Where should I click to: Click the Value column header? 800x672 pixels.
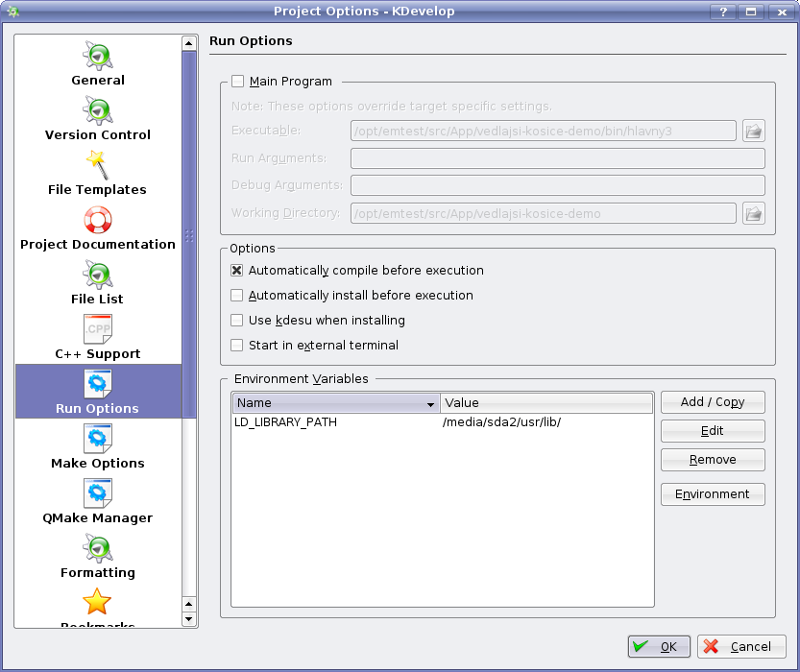pos(545,403)
